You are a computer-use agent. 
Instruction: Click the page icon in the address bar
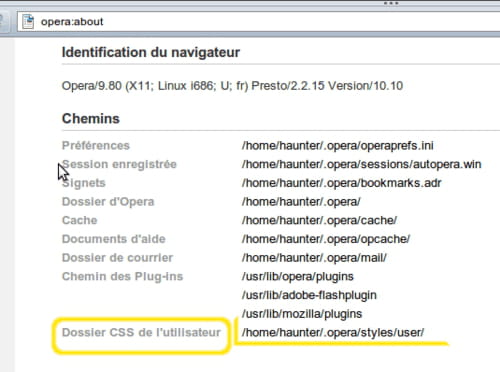pyautogui.click(x=28, y=22)
